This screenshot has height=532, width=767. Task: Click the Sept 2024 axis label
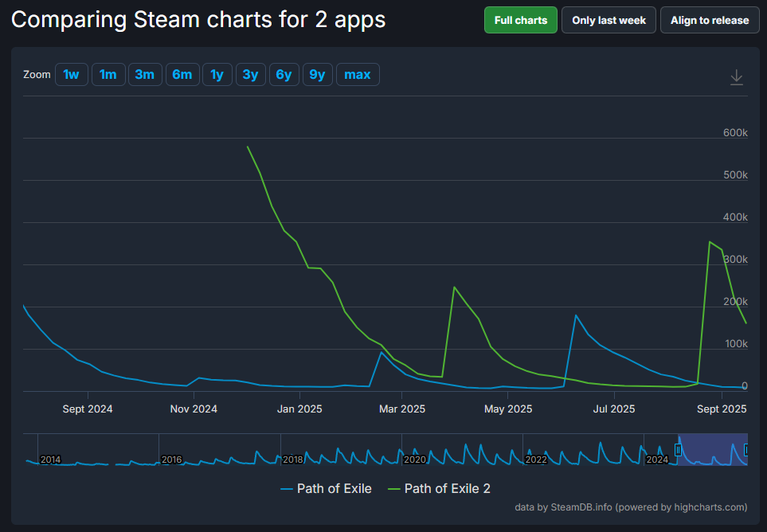tap(88, 409)
